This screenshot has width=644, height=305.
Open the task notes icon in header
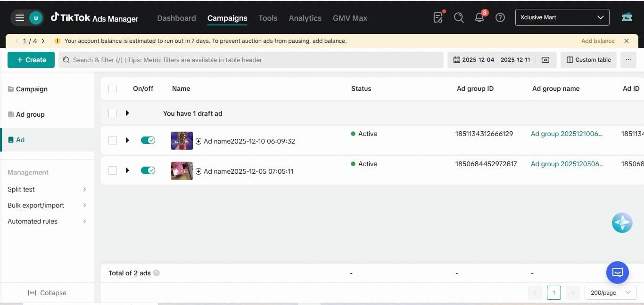(x=438, y=18)
